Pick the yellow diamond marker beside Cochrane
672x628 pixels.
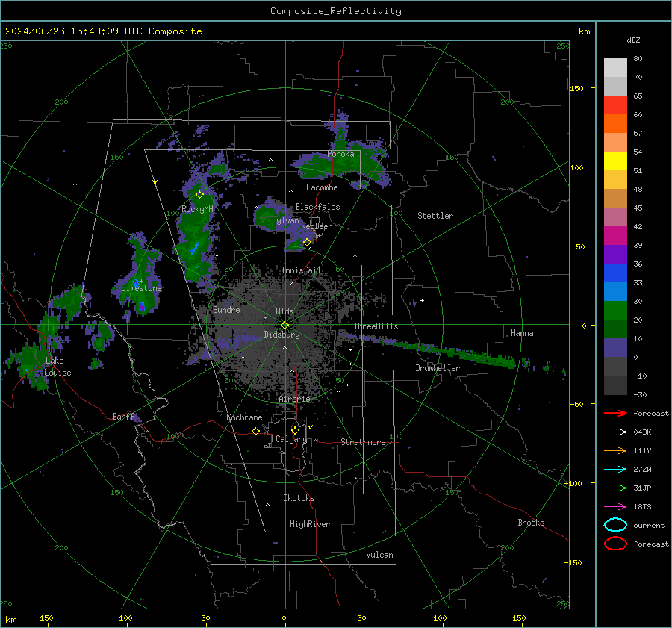[x=255, y=431]
